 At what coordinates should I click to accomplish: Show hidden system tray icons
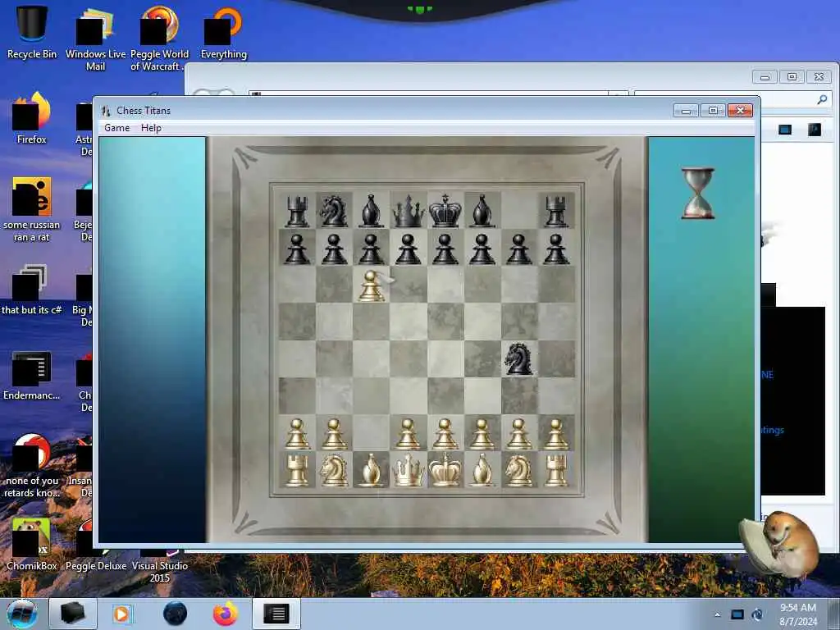coord(717,614)
